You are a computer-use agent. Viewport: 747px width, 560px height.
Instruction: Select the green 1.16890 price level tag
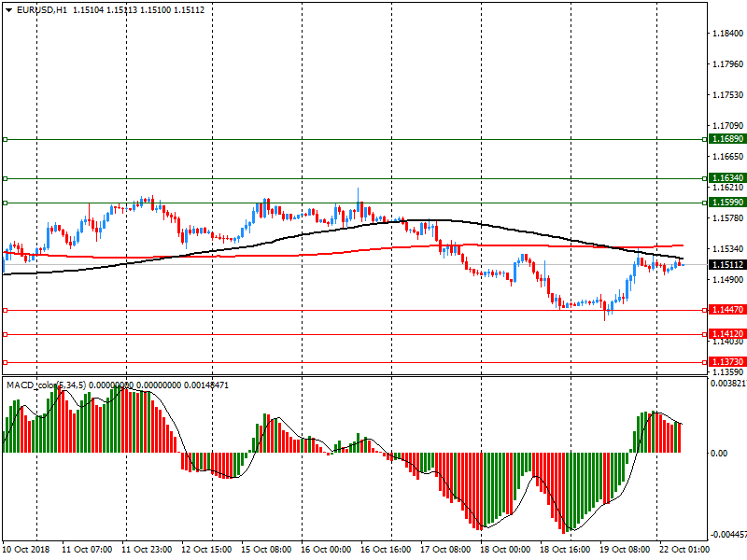pos(726,139)
